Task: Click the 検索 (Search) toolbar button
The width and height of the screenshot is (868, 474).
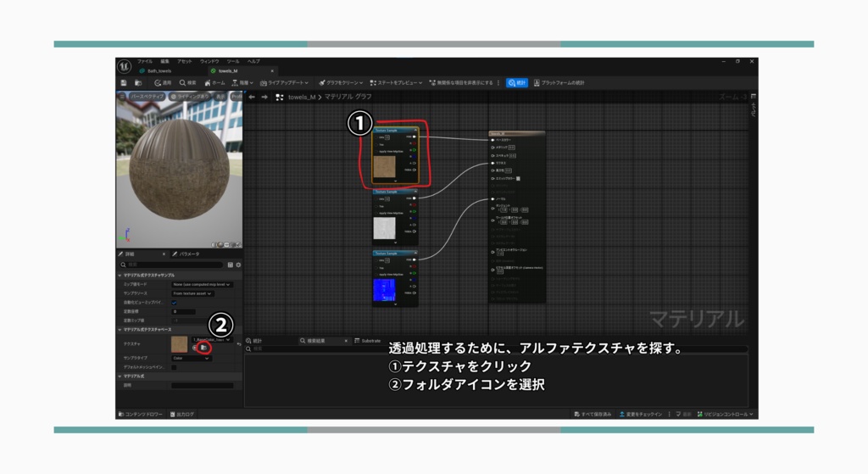Action: click(187, 82)
